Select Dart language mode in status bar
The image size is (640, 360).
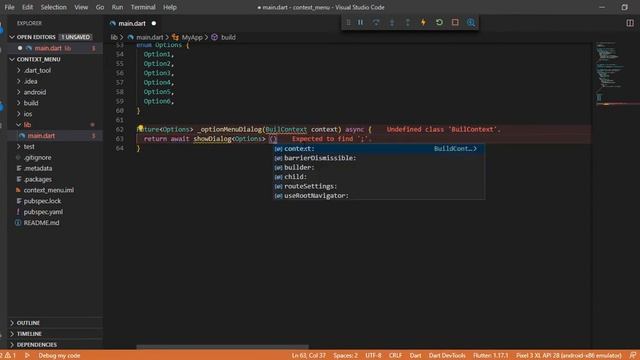point(416,356)
